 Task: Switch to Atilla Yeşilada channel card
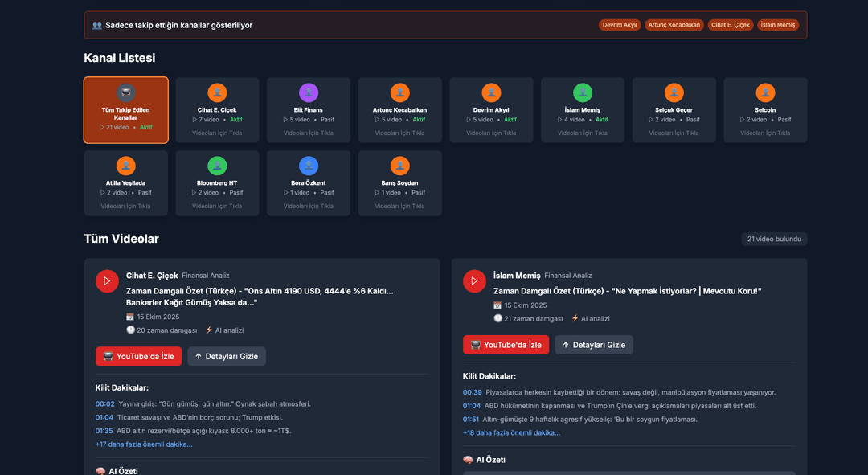[125, 183]
